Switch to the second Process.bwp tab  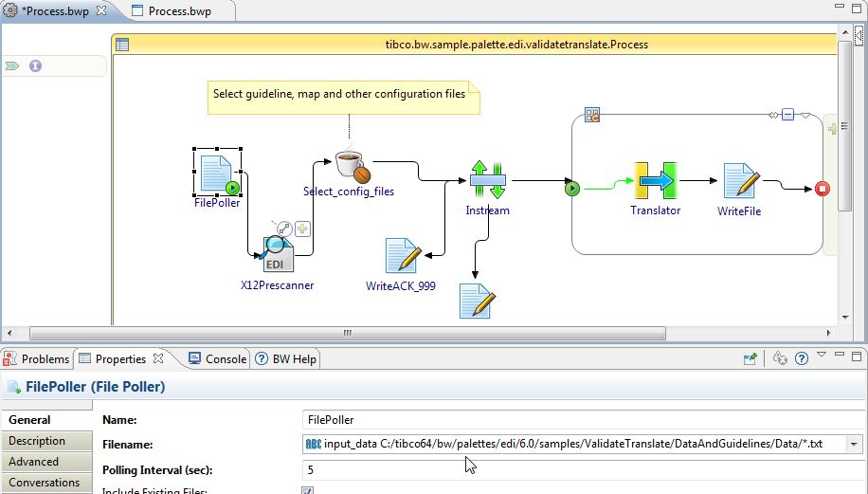[179, 11]
